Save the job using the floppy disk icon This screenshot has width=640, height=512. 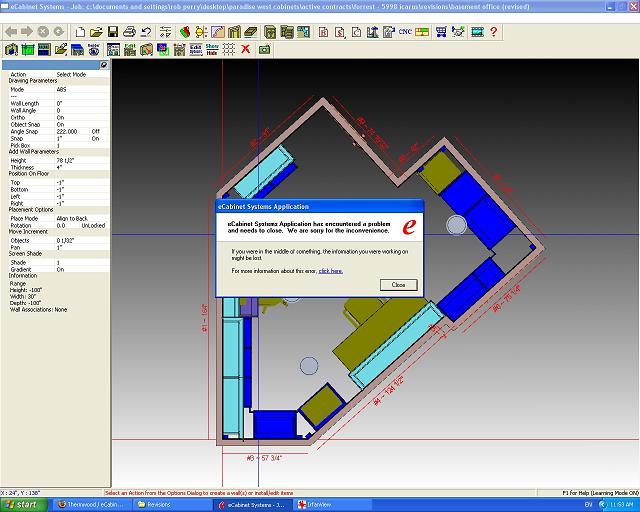tap(113, 32)
